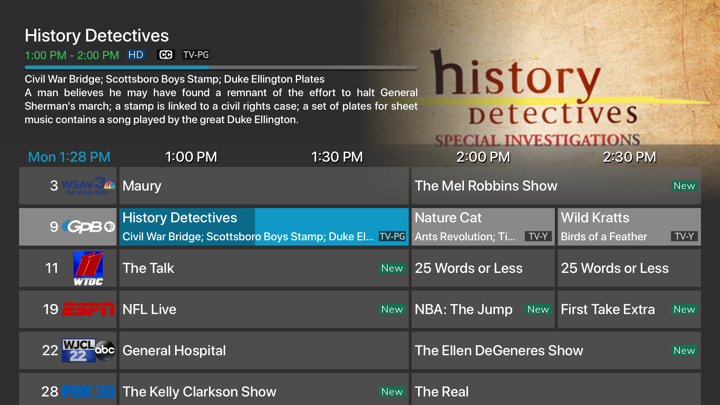Viewport: 720px width, 405px height.
Task: Click the New badge on NBA: The Jump
Action: click(x=538, y=309)
